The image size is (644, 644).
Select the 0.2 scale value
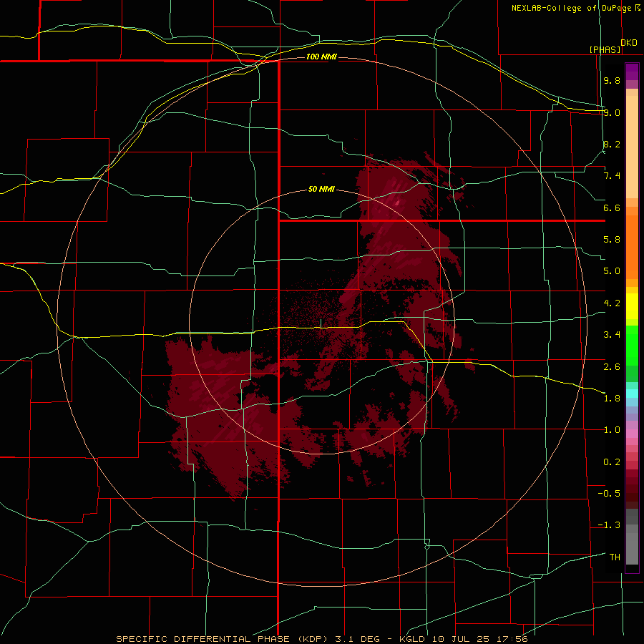(x=612, y=462)
